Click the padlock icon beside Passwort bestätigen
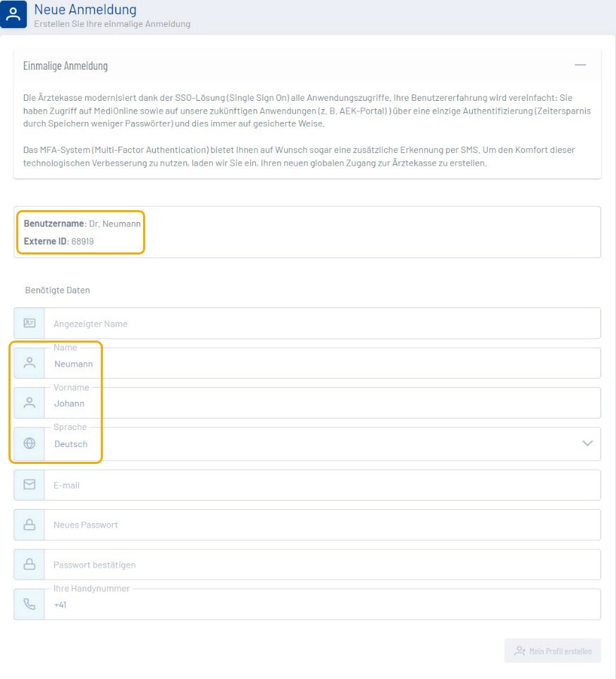This screenshot has width=616, height=679. (x=30, y=565)
